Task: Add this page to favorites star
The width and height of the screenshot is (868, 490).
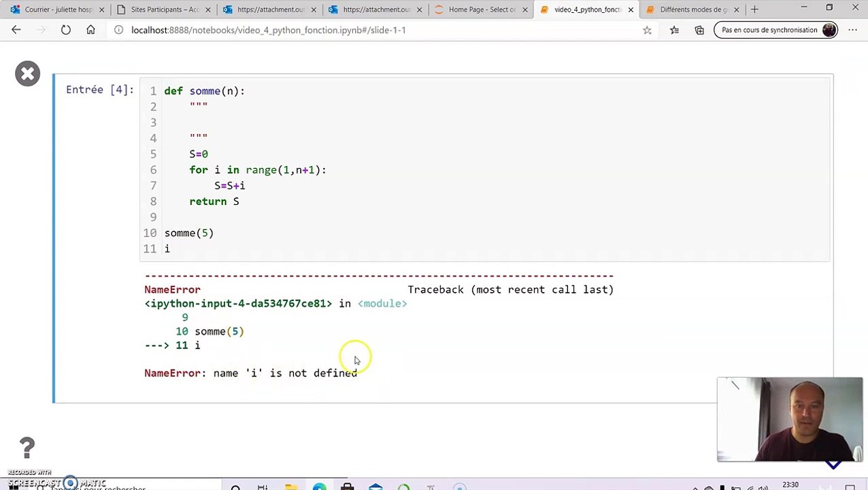Action: pos(647,30)
